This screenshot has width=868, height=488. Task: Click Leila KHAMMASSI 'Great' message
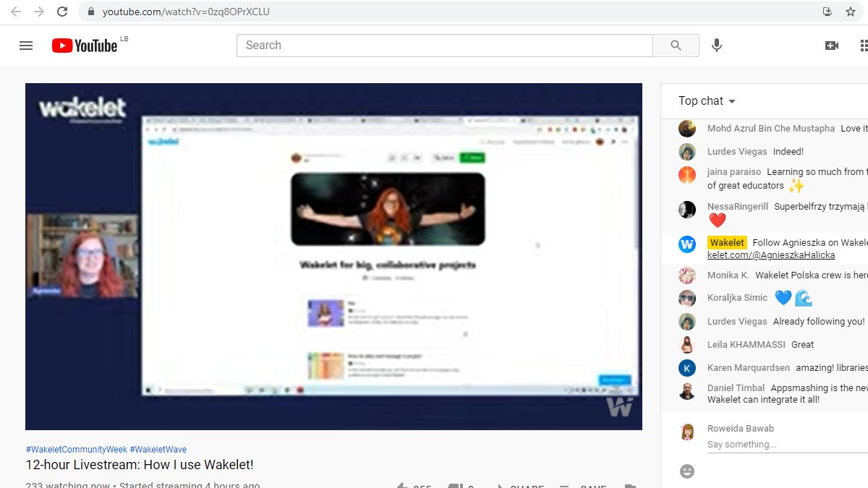pos(803,345)
